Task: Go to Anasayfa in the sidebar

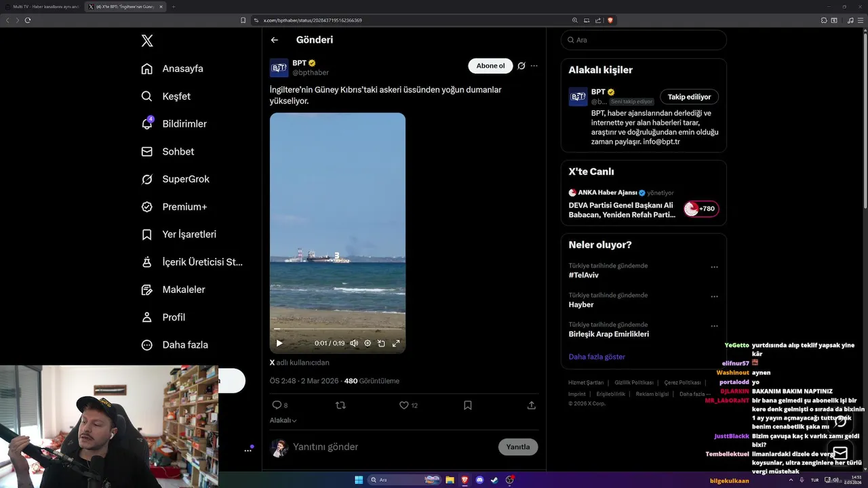Action: click(x=172, y=68)
